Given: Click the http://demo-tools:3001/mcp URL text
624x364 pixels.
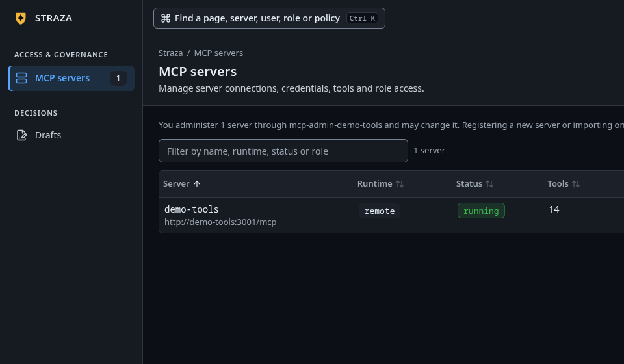Looking at the screenshot, I should [x=220, y=222].
